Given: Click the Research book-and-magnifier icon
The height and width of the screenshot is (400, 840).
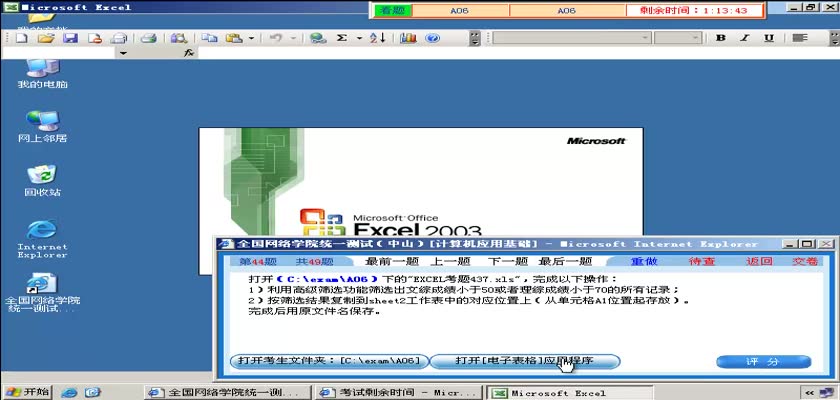Looking at the screenshot, I should [178, 38].
